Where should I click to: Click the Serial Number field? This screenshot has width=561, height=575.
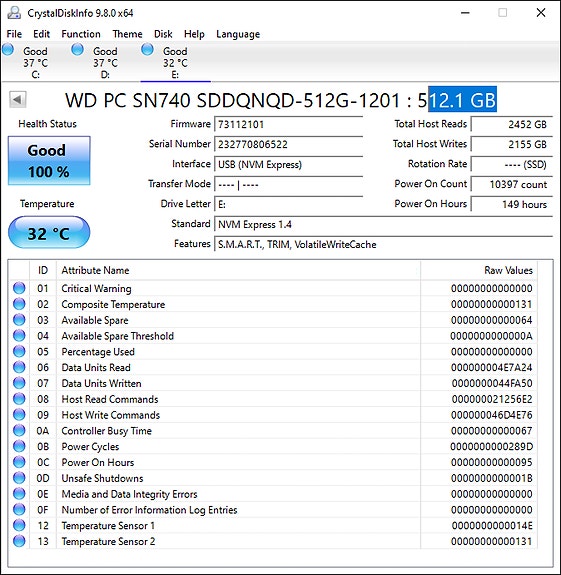(x=288, y=144)
